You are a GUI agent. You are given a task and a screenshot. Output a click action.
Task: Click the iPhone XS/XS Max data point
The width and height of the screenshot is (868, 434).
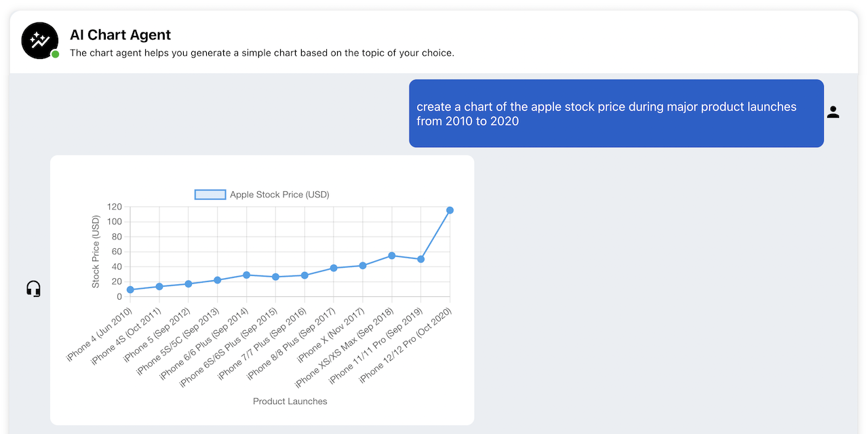click(x=392, y=256)
